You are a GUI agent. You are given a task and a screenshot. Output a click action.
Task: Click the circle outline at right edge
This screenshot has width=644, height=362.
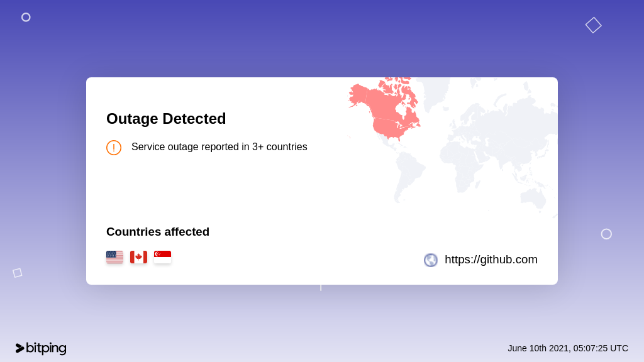(606, 234)
